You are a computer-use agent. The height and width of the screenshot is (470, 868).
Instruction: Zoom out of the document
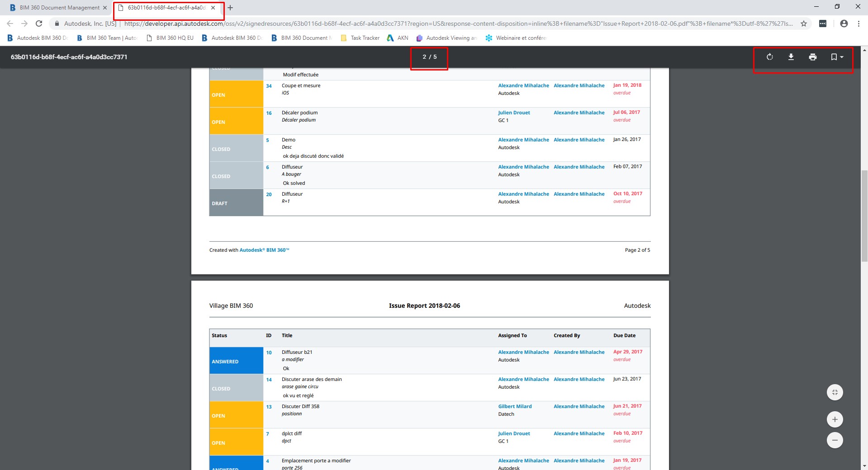point(835,440)
